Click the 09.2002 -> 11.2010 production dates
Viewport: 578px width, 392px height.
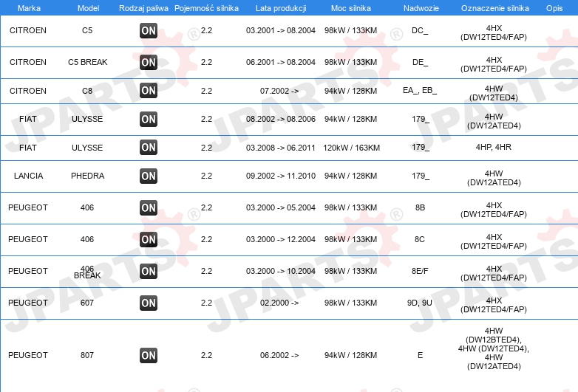[281, 176]
